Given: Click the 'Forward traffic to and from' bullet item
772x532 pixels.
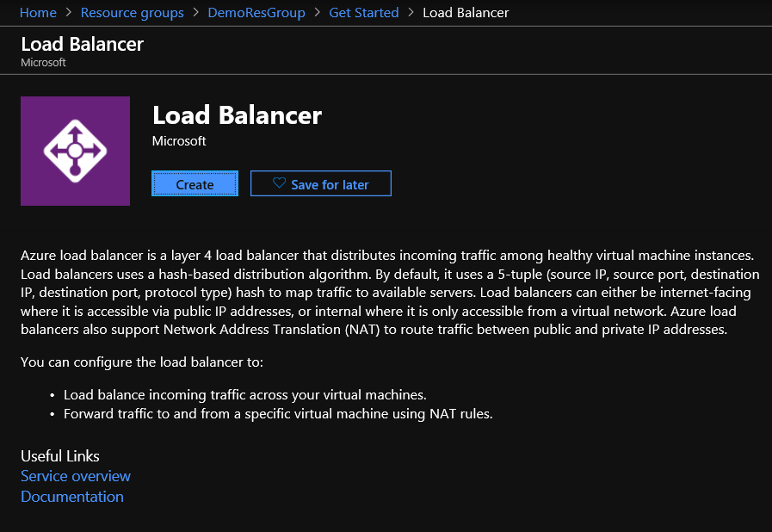Looking at the screenshot, I should click(x=278, y=414).
